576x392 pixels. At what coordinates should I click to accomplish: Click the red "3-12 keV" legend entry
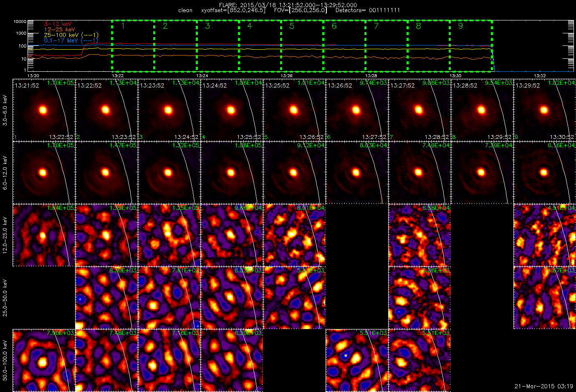point(58,24)
